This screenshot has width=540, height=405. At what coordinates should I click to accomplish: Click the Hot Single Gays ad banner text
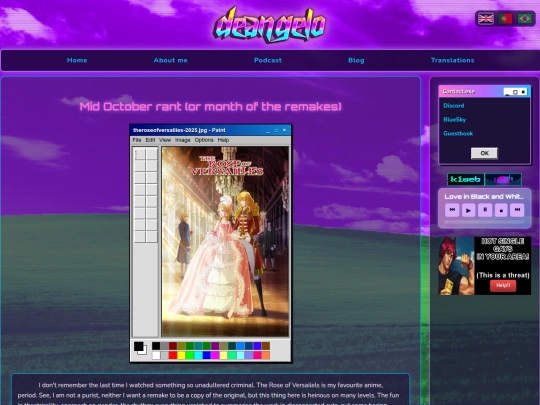click(x=503, y=249)
